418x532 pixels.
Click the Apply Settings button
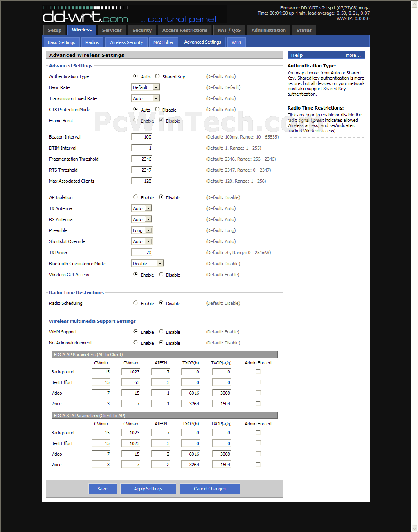(148, 489)
